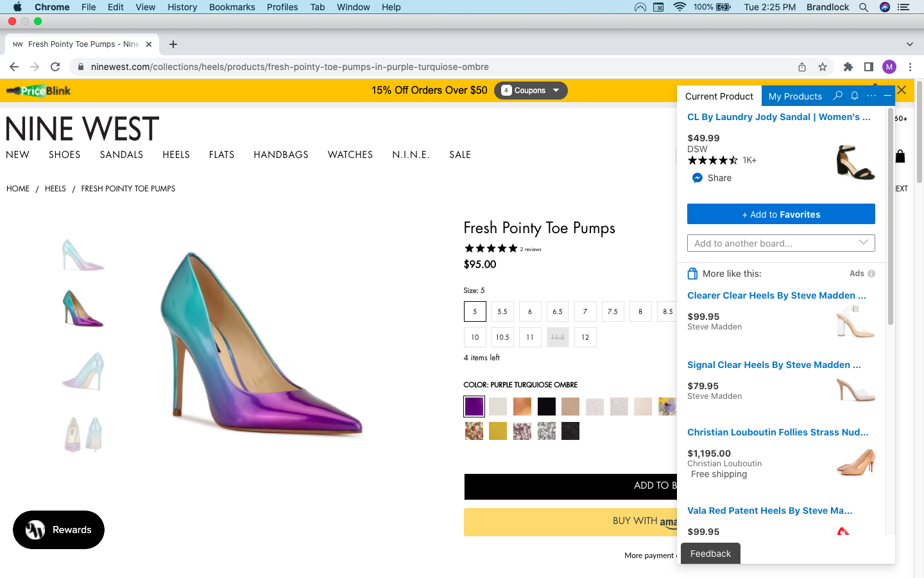The height and width of the screenshot is (578, 924).
Task: Open SALE navigation menu item
Action: [x=460, y=155]
